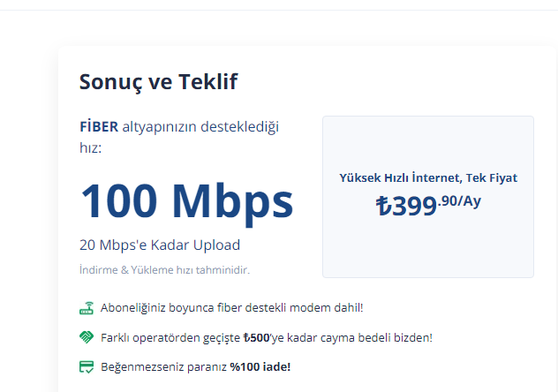Click the ₺500 cayma bedeli text

click(256, 337)
